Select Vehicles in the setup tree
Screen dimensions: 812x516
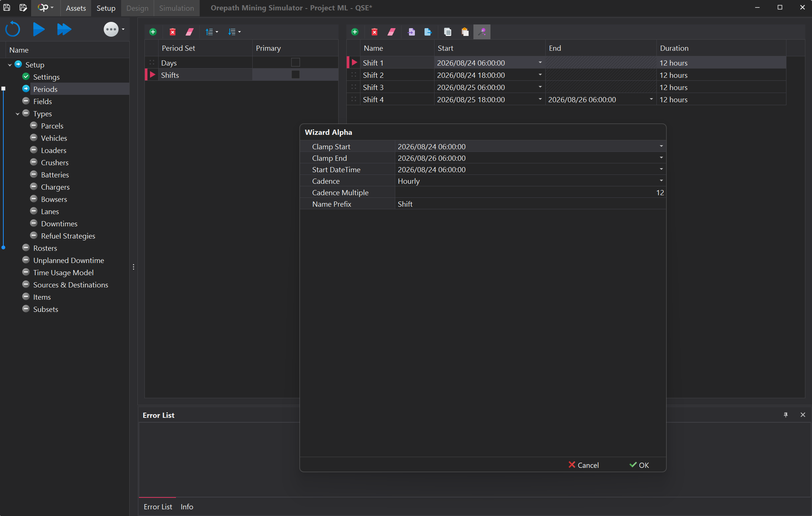pyautogui.click(x=54, y=138)
